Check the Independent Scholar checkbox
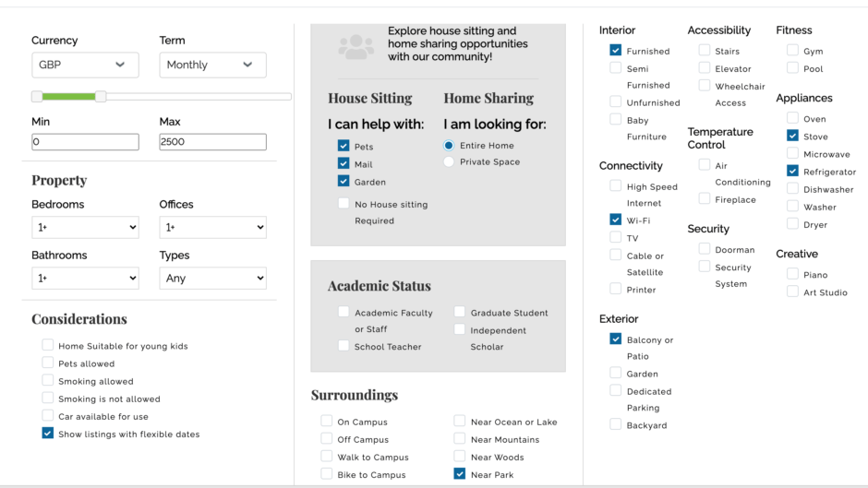The image size is (868, 488). pos(459,329)
